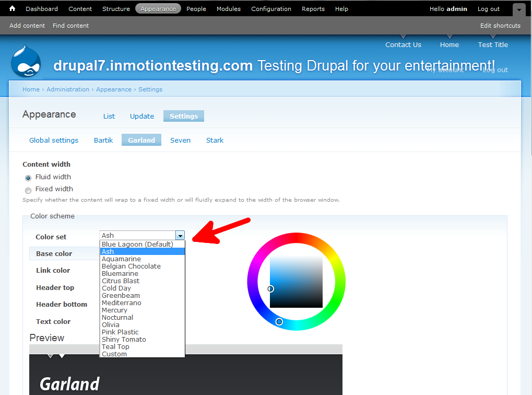Viewport: 532px width, 395px height.
Task: Select the Fixed width radio button
Action: 28,190
